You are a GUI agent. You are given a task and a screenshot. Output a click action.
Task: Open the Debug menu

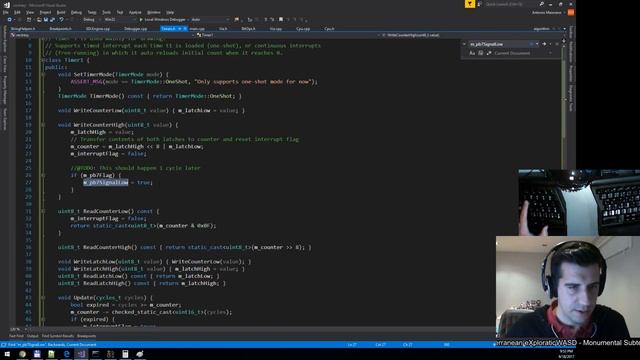(x=76, y=12)
